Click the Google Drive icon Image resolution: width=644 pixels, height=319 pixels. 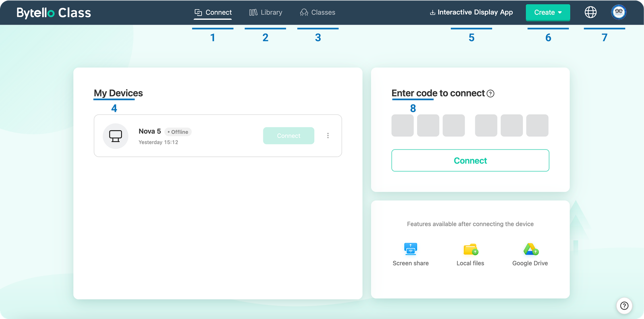coord(530,249)
